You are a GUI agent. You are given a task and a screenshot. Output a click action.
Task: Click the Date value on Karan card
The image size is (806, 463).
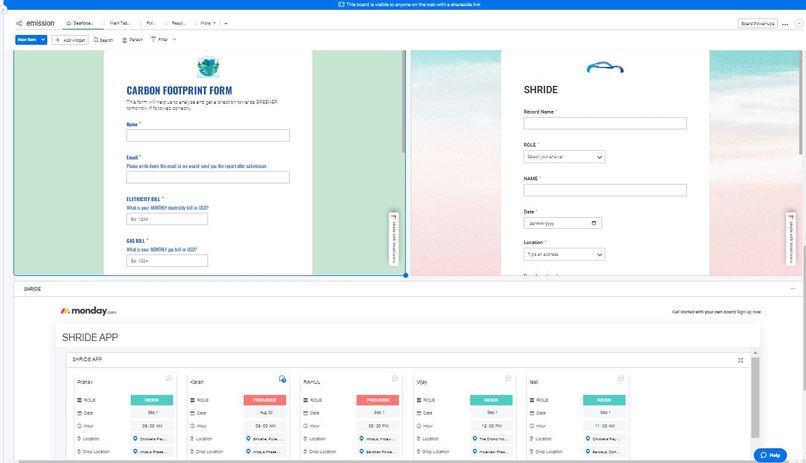coord(265,413)
